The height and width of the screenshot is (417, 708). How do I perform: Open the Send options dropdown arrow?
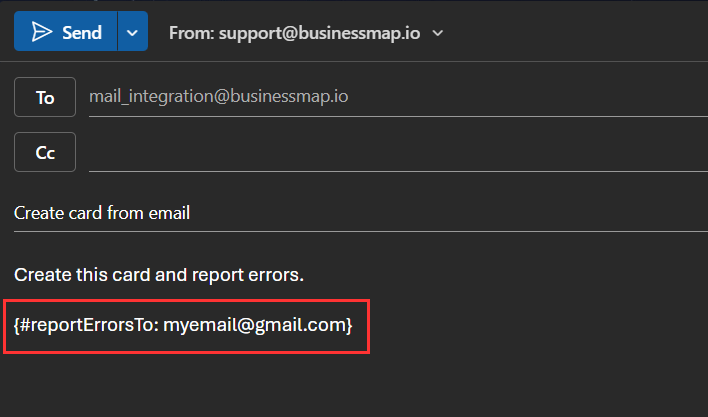click(x=133, y=32)
